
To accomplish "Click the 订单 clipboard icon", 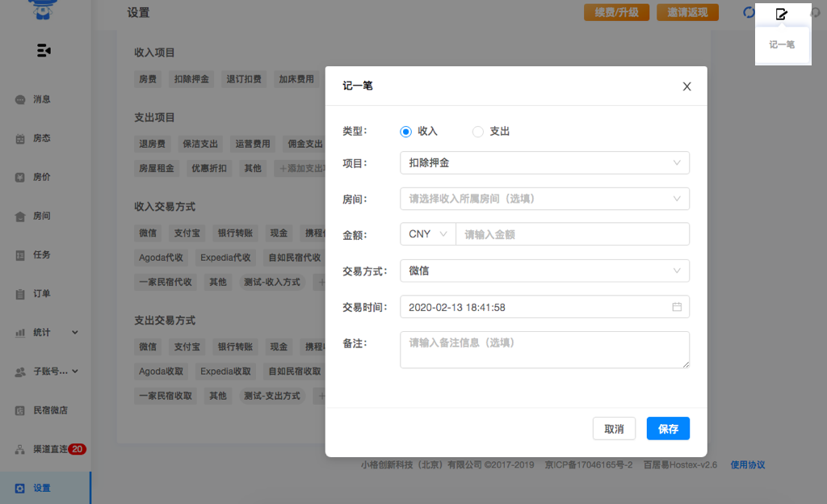I will tap(20, 294).
